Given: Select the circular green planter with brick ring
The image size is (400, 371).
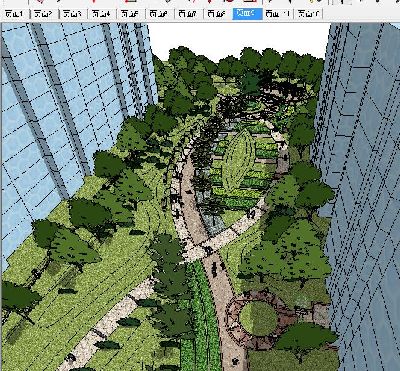Looking at the screenshot, I should point(258,318).
